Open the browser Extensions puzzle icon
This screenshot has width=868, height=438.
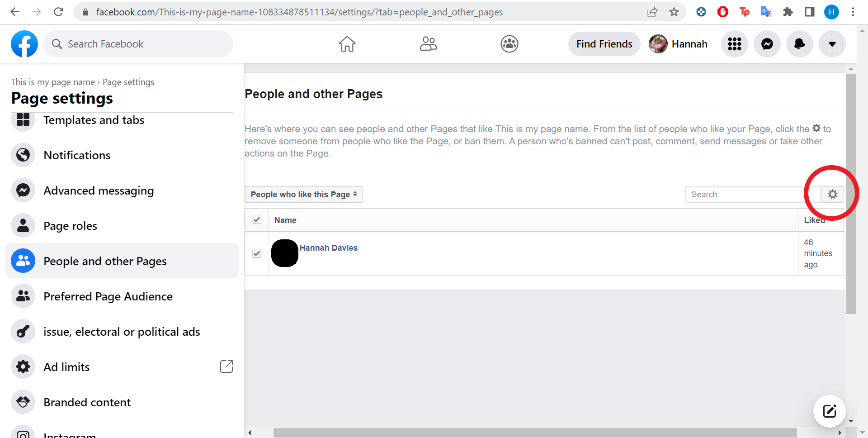click(788, 12)
